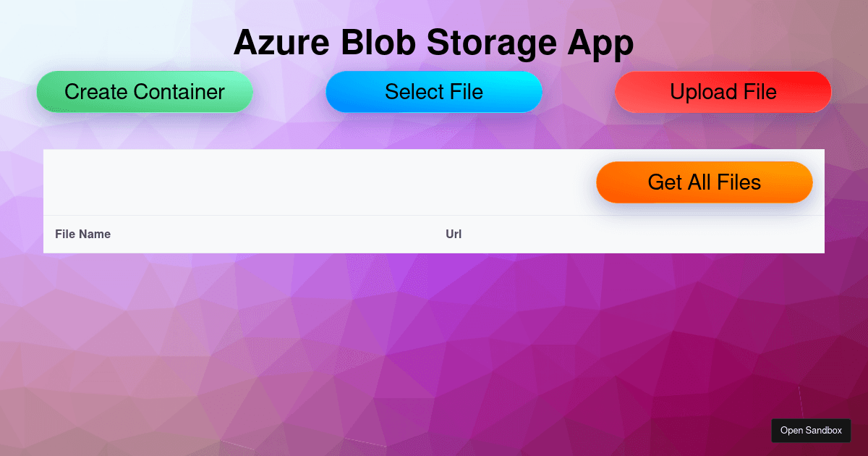Choose the blue gradient pill button
868x456 pixels.
434,92
